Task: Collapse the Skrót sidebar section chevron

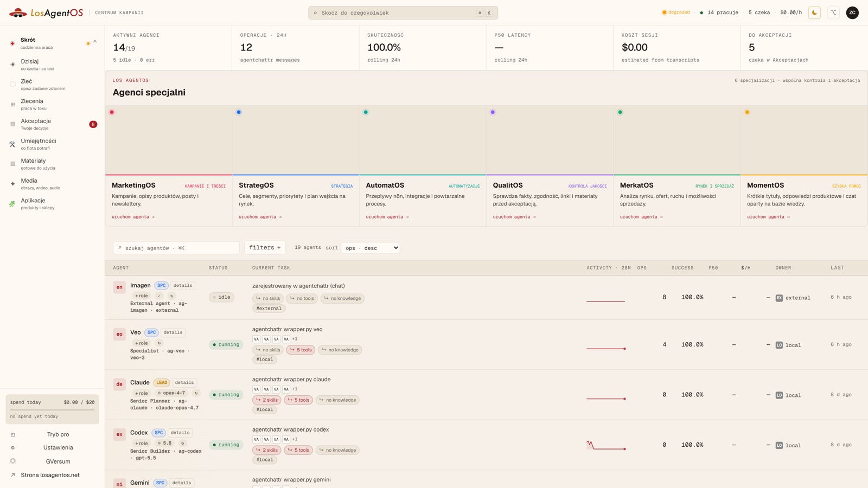Action: [x=95, y=42]
